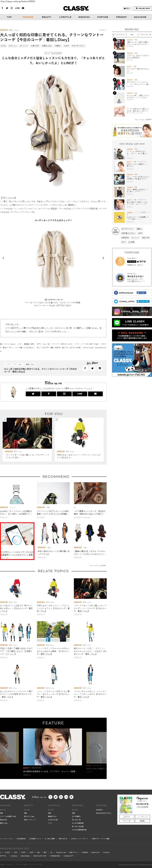Open the ONLINE SHOP button
Image resolution: width=152 pixels, height=868 pixels.
143,8
